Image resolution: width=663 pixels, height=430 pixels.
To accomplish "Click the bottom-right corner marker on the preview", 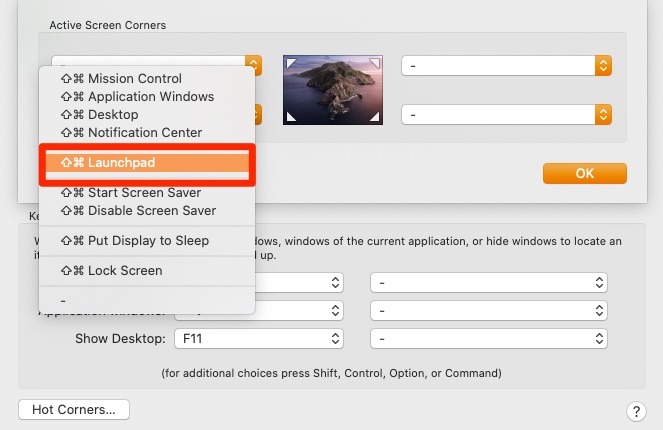I will (x=375, y=117).
